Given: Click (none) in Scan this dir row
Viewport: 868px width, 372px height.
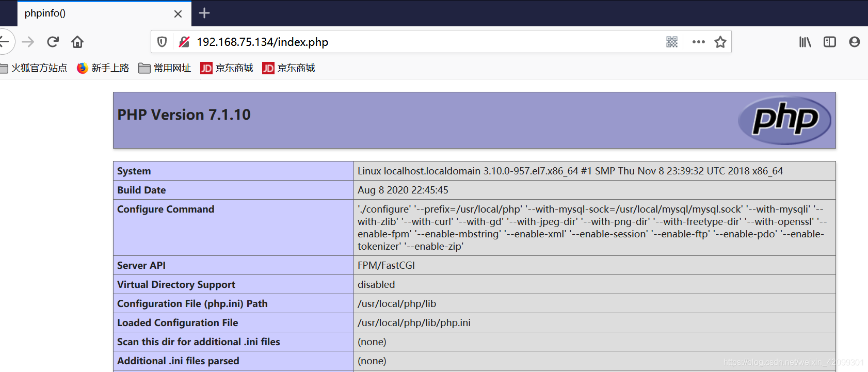Looking at the screenshot, I should click(372, 342).
